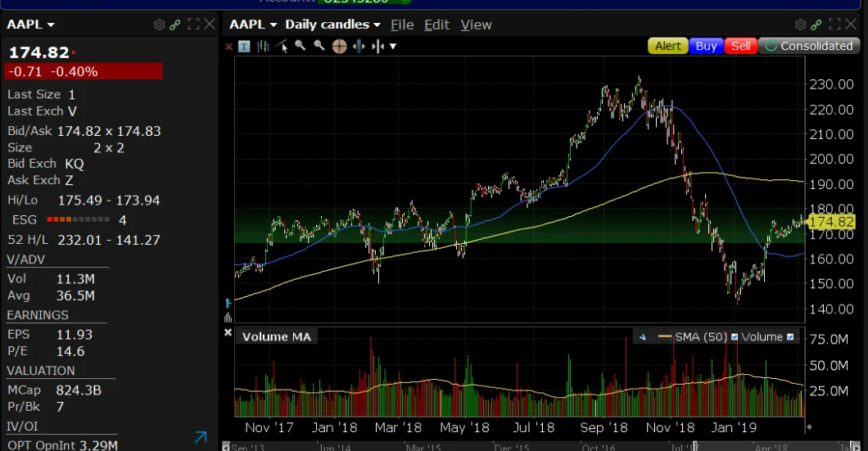This screenshot has width=868, height=451.
Task: Click the Consolidated refresh button
Action: 809,46
